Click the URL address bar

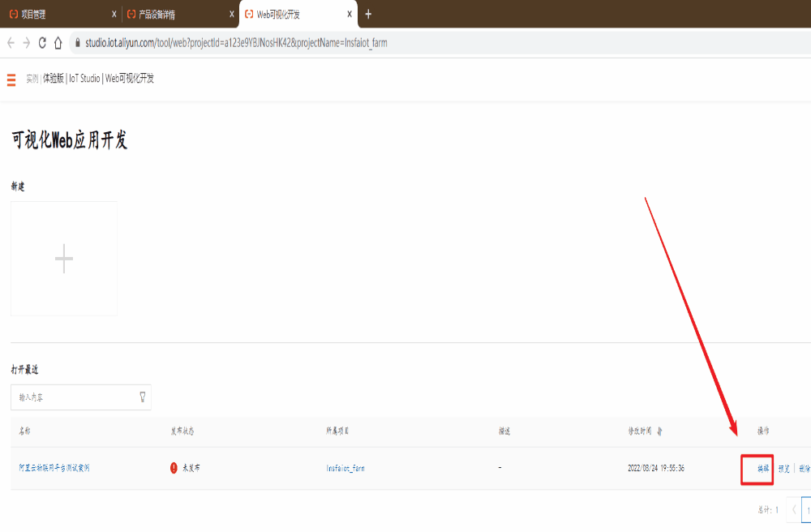tap(440, 43)
